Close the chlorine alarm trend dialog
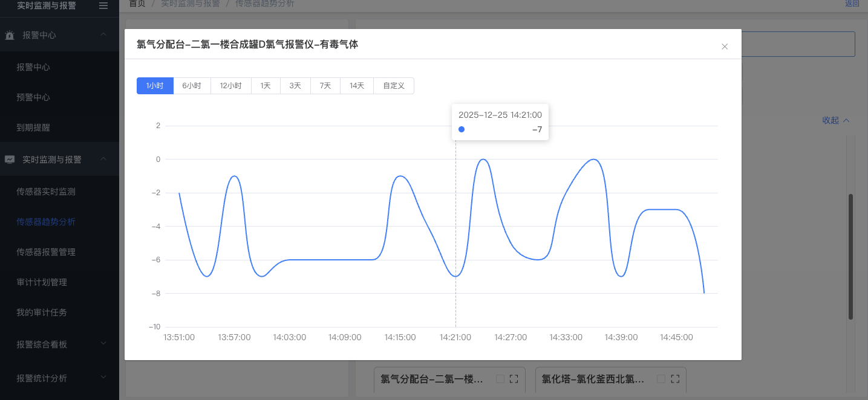868x400 pixels. pos(725,47)
